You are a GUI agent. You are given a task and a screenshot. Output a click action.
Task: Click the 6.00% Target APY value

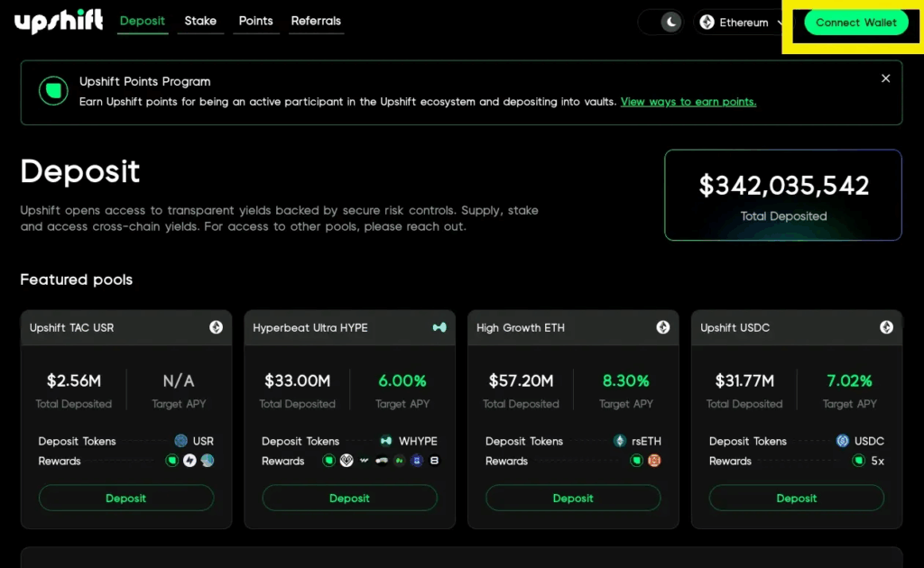pyautogui.click(x=402, y=380)
